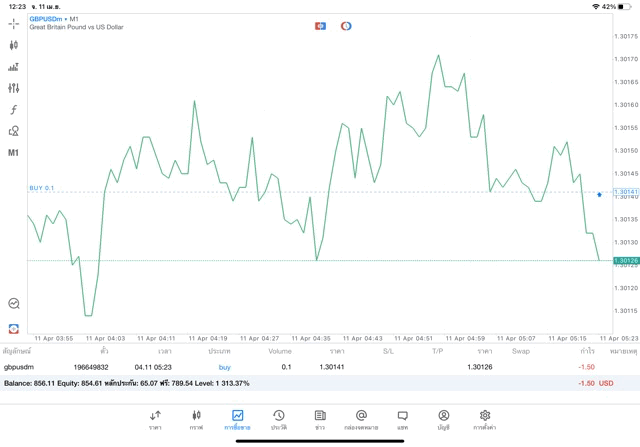The height and width of the screenshot is (447, 640).
Task: Open the GBPUSDm symbol selector
Action: (x=46, y=19)
